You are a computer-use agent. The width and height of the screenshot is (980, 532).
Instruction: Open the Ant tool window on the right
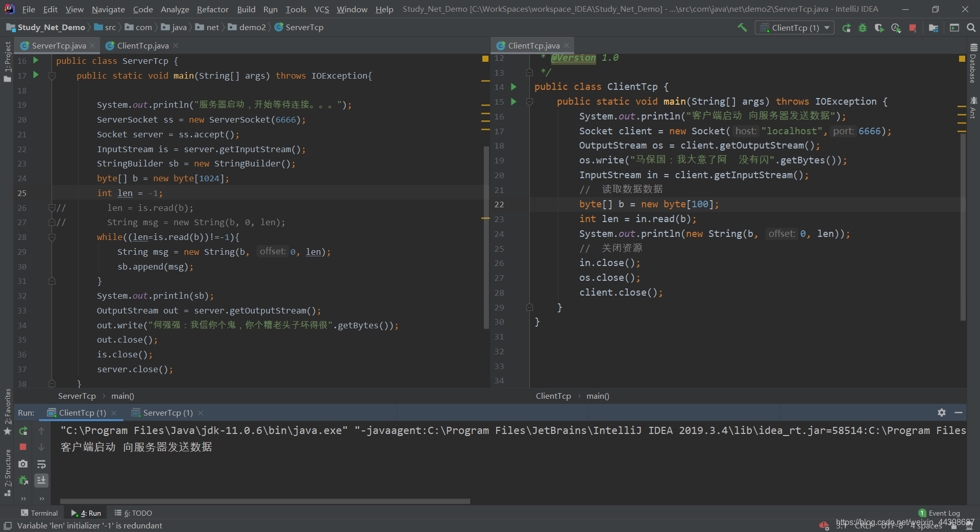[973, 107]
